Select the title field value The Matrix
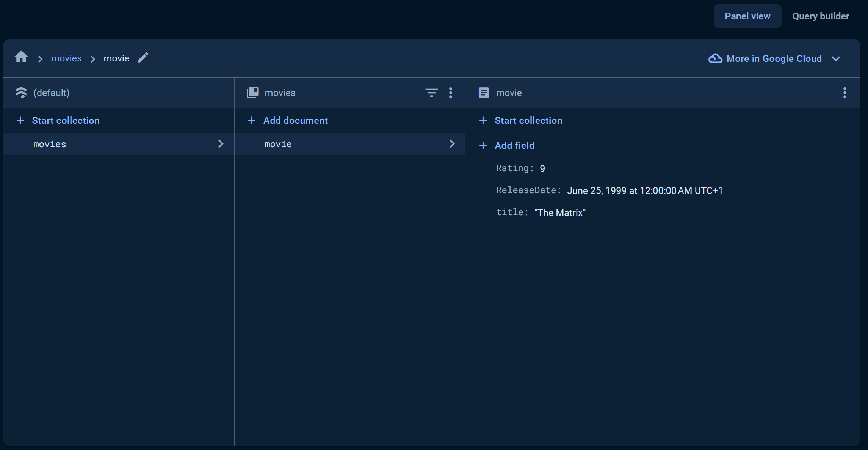868x450 pixels. click(x=560, y=213)
